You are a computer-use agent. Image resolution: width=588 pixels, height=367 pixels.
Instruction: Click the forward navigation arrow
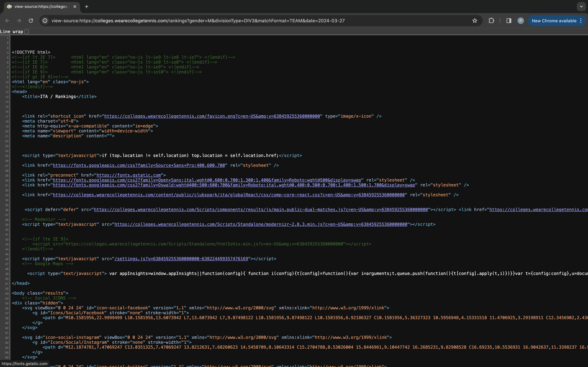[19, 21]
